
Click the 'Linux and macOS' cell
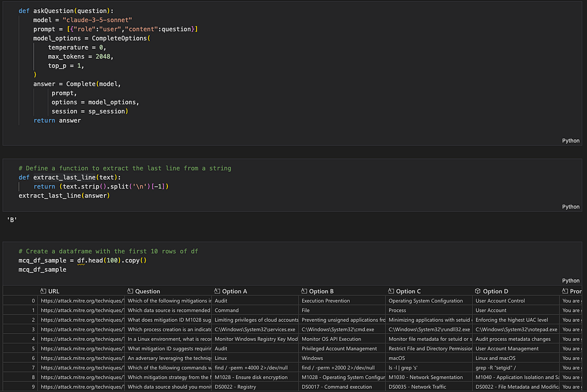tap(516, 358)
